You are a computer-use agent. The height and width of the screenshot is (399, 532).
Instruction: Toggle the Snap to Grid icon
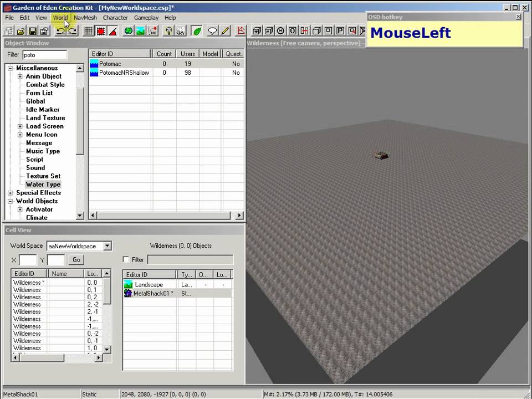(89, 31)
